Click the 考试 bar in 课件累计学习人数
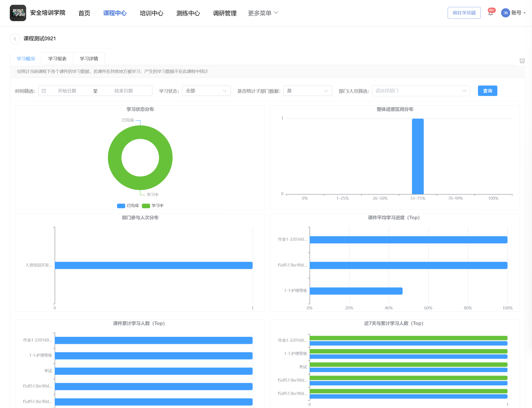This screenshot has width=532, height=408. [x=154, y=371]
